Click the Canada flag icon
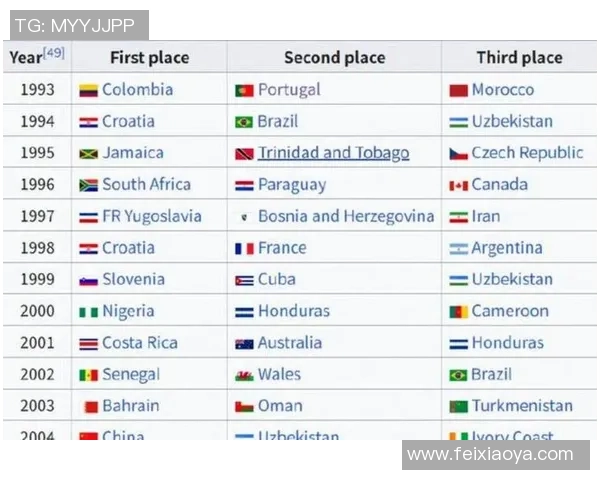600x480 pixels. (x=458, y=185)
